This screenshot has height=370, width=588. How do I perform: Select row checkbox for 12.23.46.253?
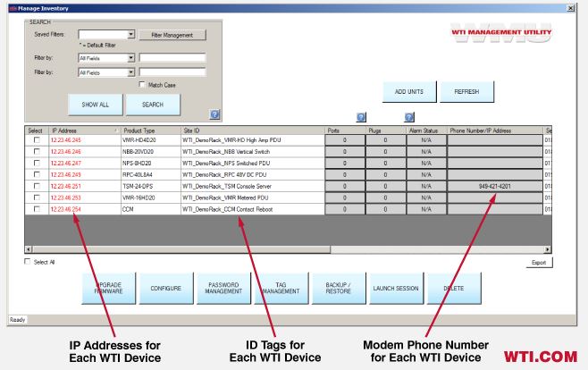pyautogui.click(x=37, y=198)
